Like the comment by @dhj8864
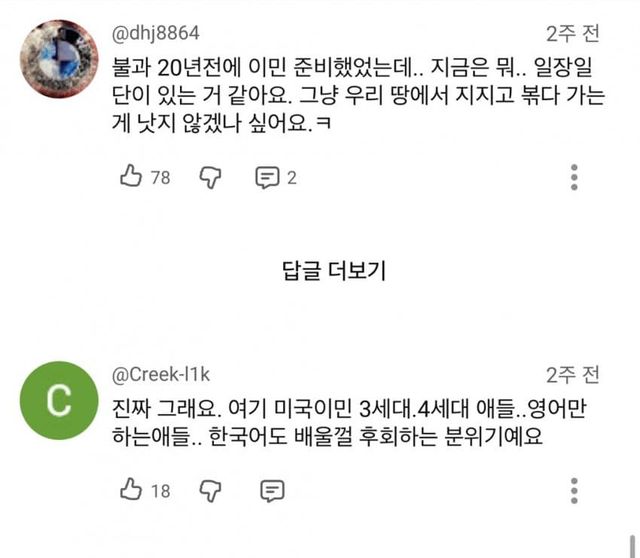The image size is (640, 558). coord(131,177)
